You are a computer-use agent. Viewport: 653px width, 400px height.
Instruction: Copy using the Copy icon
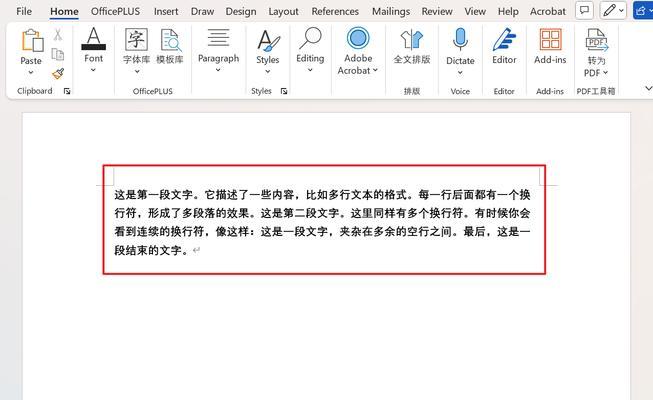[58, 54]
